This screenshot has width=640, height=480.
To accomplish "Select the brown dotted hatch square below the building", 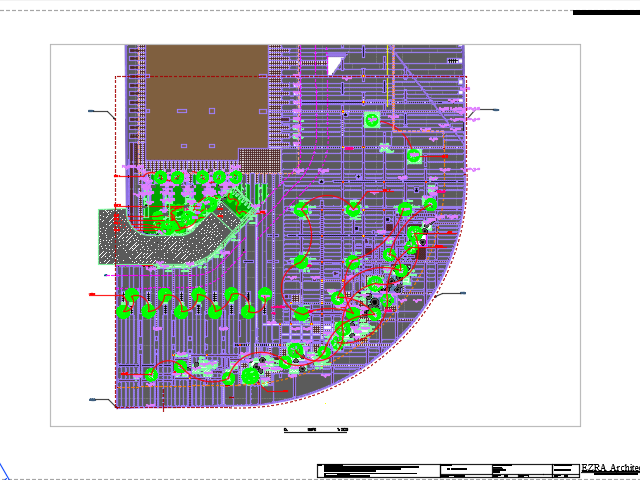I will coord(260,160).
